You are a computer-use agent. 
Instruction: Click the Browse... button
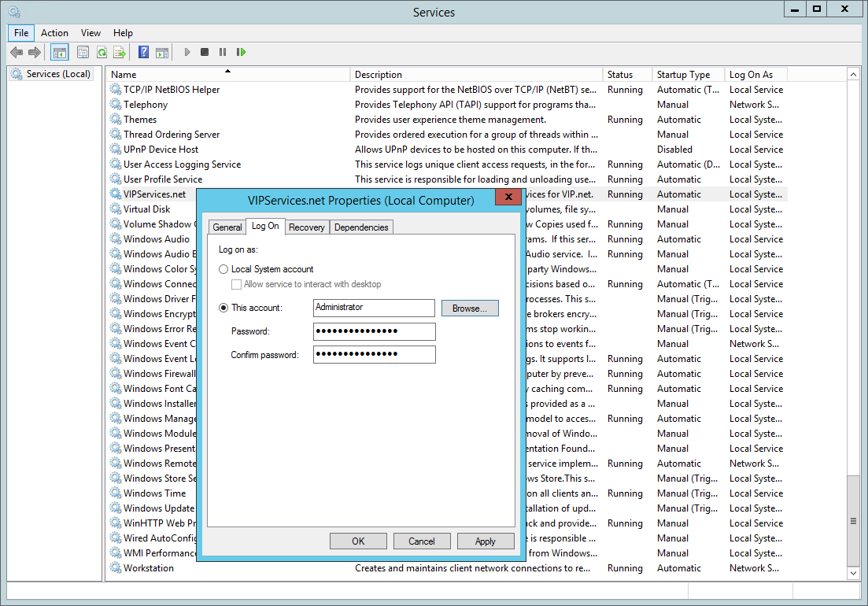(x=470, y=309)
